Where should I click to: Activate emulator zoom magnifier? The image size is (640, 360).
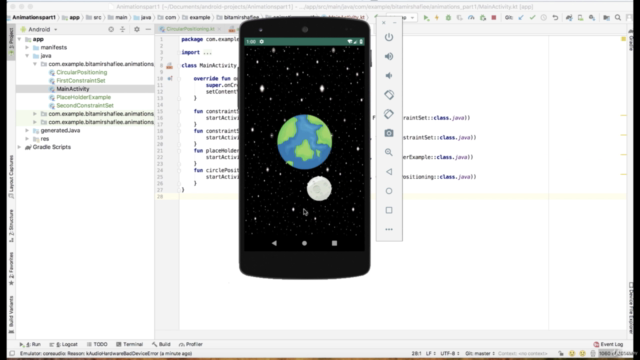(x=389, y=152)
